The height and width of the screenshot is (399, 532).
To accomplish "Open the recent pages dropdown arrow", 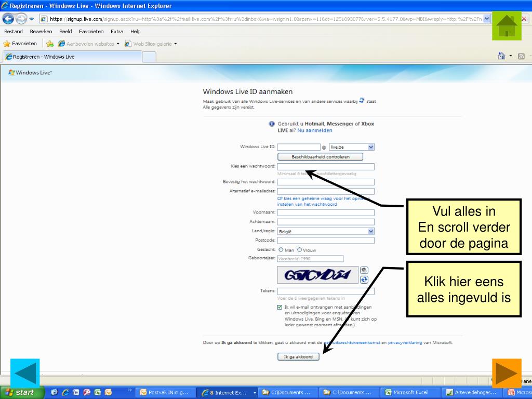I will click(x=32, y=19).
